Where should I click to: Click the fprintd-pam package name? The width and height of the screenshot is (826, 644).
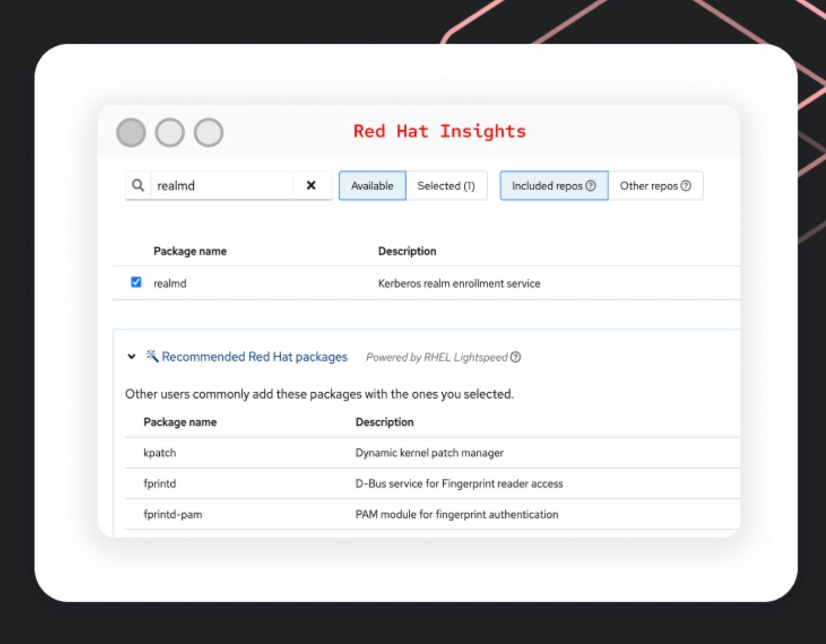173,514
